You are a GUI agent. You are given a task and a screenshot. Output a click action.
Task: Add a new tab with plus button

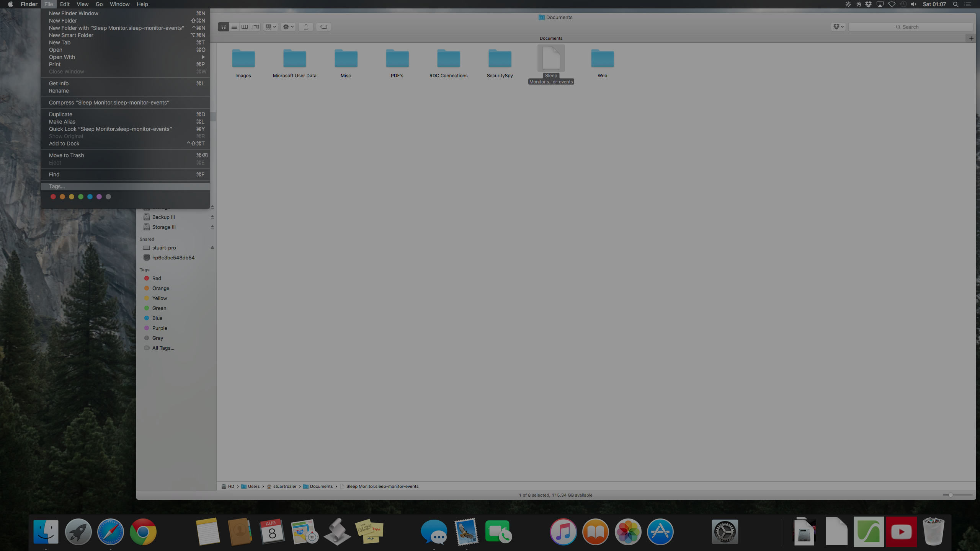pos(971,38)
